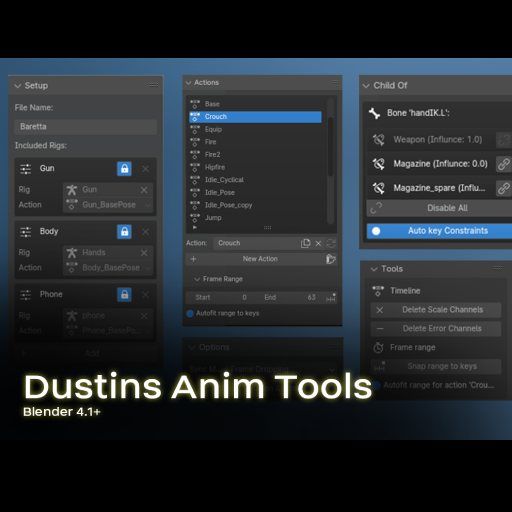This screenshot has height=512, width=512.
Task: Click the New Action button
Action: pyautogui.click(x=254, y=259)
